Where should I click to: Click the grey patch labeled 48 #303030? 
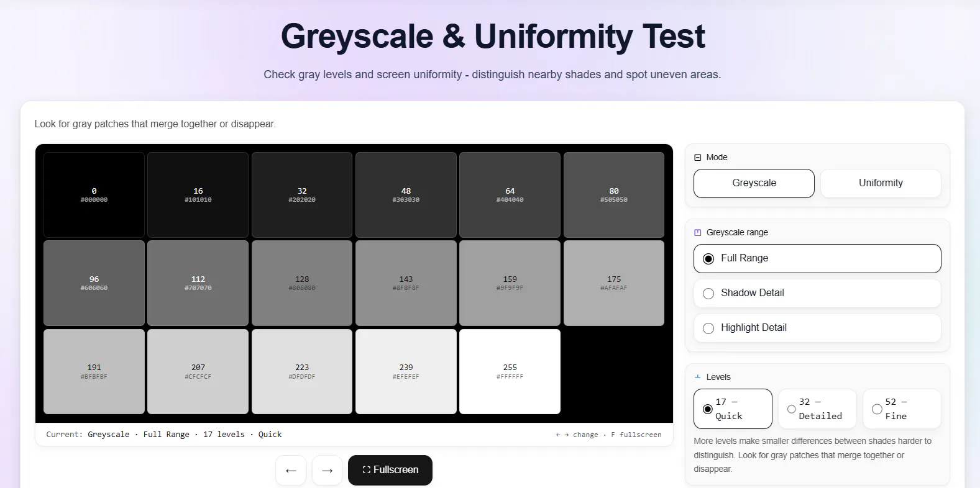[x=406, y=195]
